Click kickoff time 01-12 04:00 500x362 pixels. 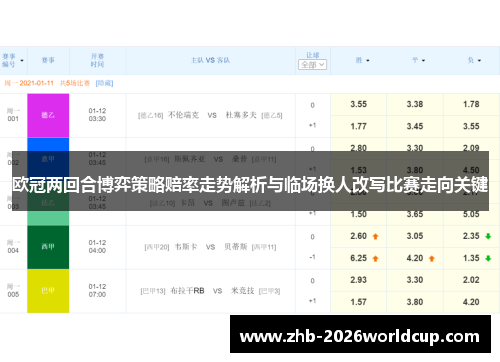pyautogui.click(x=97, y=246)
